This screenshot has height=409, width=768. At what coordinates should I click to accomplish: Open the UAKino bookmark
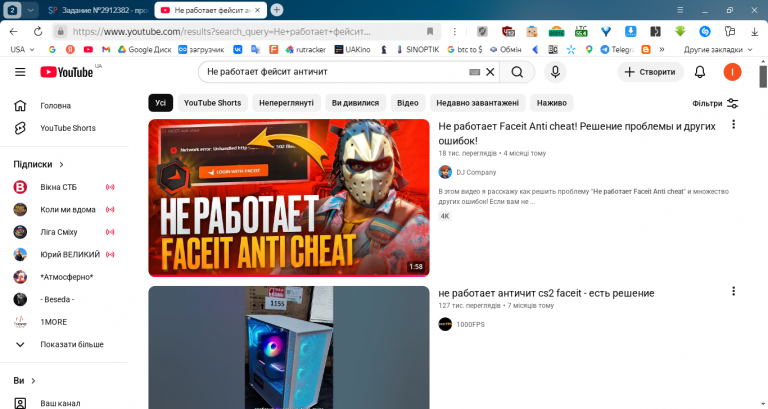coord(352,49)
